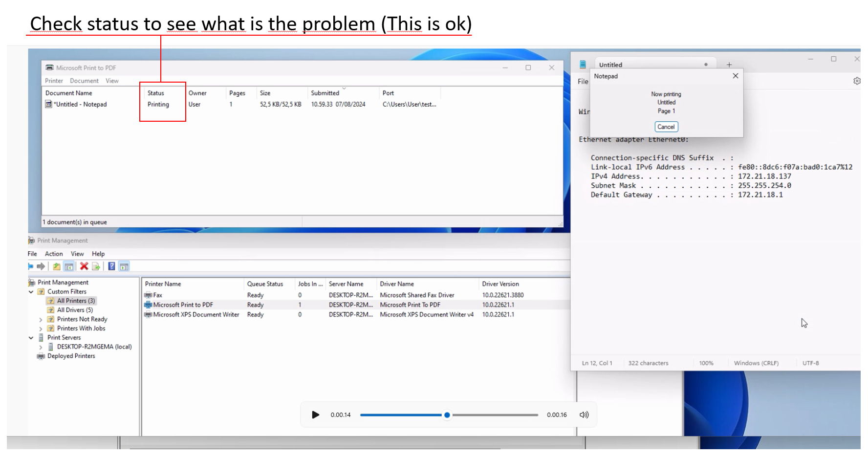Toggle the Show/Hide Action Pane icon
The height and width of the screenshot is (458, 868).
click(124, 266)
